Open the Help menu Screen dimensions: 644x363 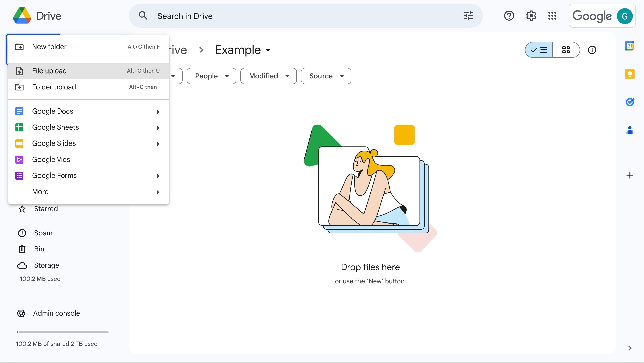(509, 16)
